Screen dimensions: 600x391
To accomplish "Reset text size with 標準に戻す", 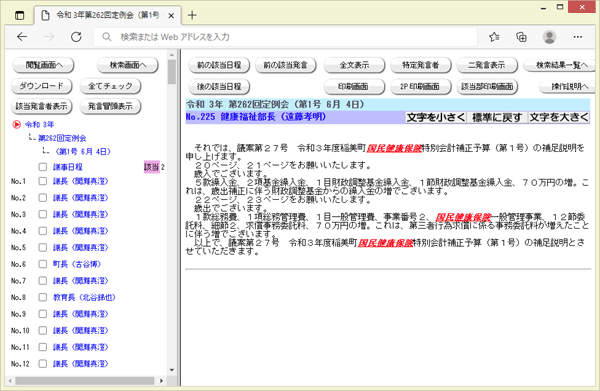I will [497, 117].
